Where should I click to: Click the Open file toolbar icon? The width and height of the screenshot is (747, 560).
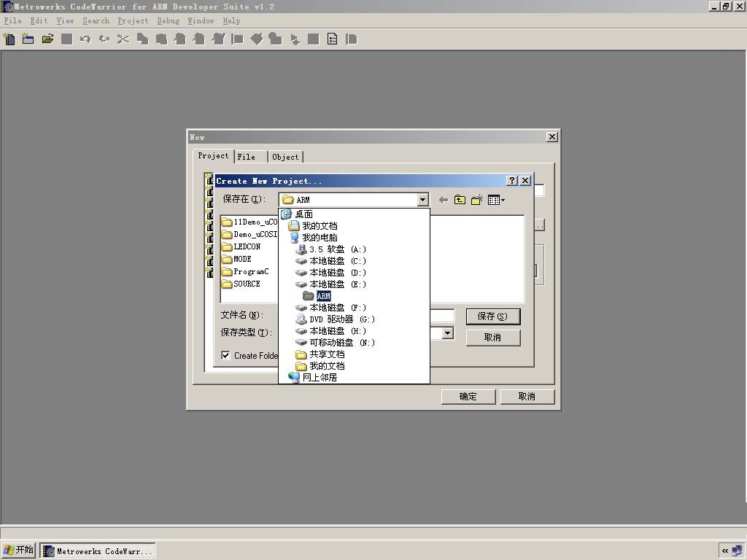tap(47, 39)
